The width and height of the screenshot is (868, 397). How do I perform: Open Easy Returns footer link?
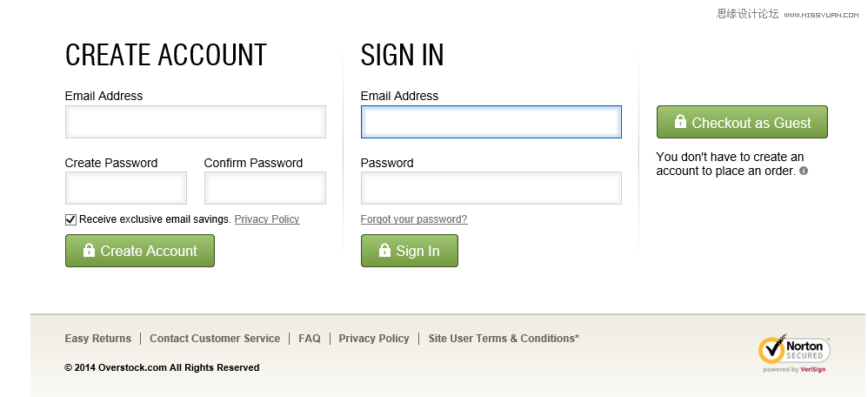pyautogui.click(x=98, y=339)
